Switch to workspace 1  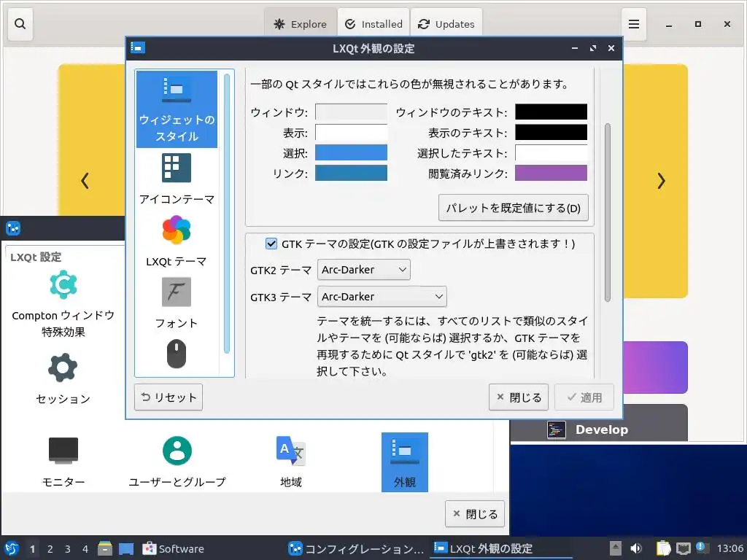pyautogui.click(x=32, y=549)
